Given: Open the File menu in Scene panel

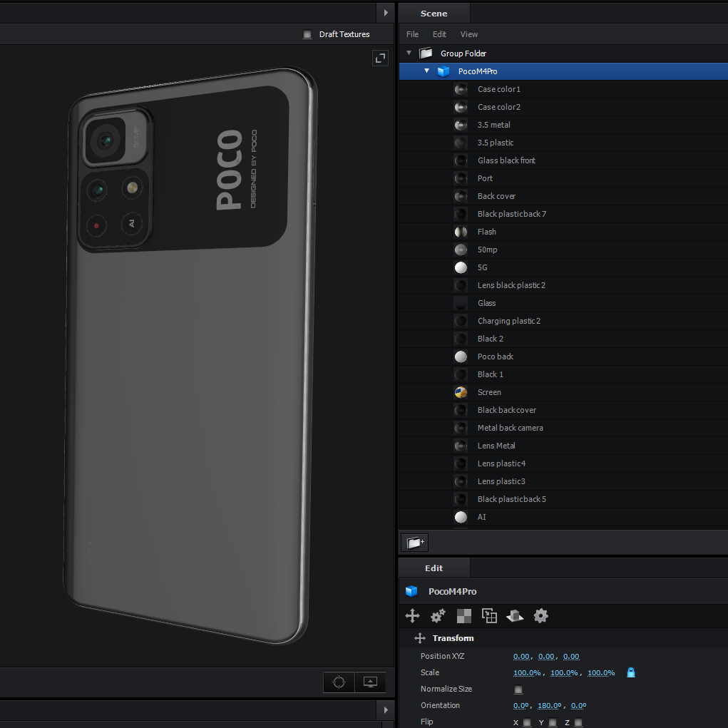Looking at the screenshot, I should (x=412, y=34).
